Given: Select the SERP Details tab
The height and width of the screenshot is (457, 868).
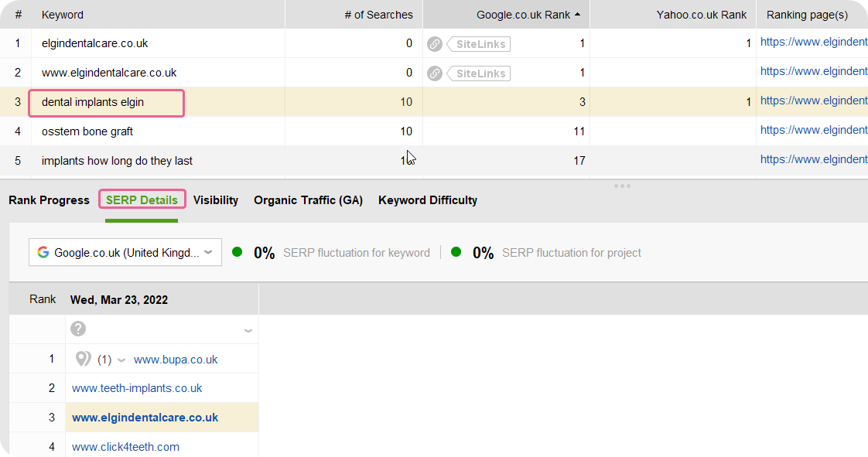Looking at the screenshot, I should click(x=142, y=200).
